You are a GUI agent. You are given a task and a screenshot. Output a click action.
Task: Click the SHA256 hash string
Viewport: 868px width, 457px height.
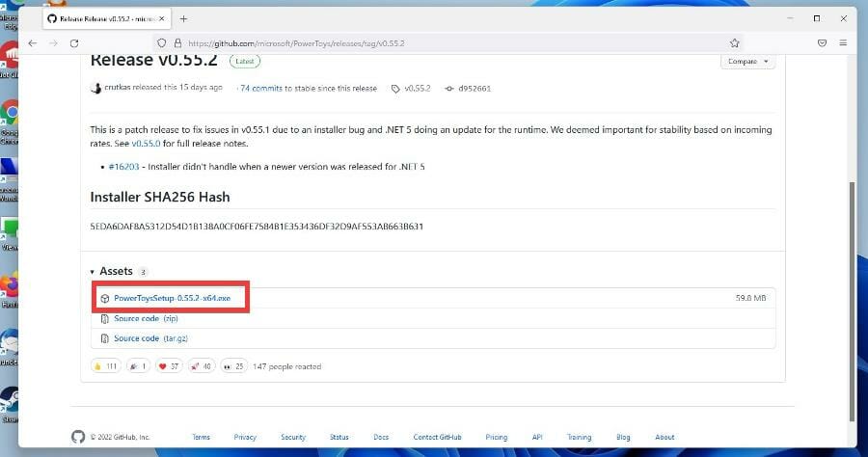tap(257, 227)
